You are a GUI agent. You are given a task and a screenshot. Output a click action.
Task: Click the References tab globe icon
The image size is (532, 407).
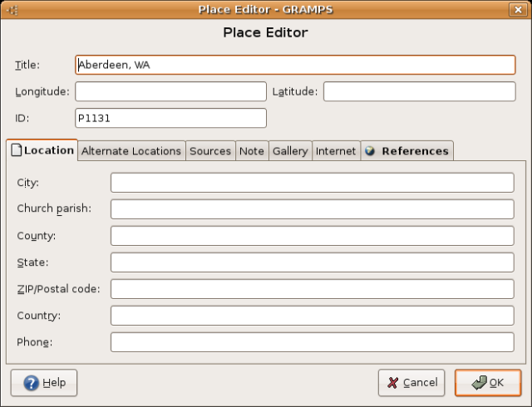coord(370,151)
